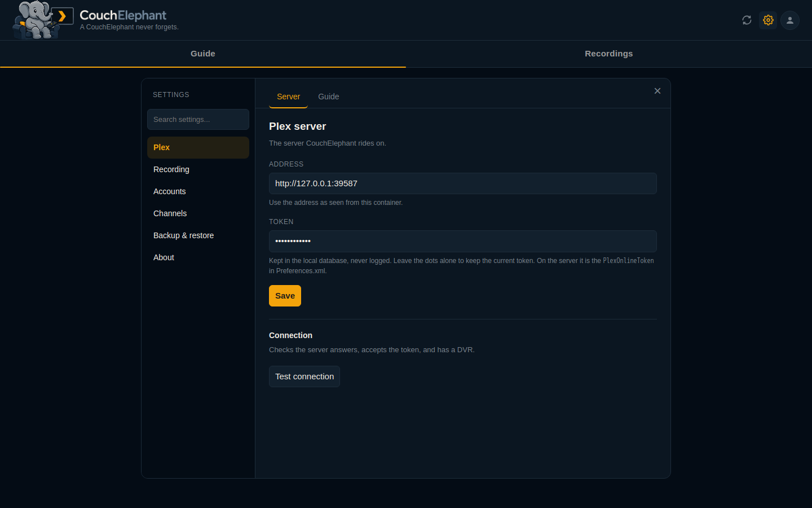Open the Recording settings section

(x=198, y=169)
